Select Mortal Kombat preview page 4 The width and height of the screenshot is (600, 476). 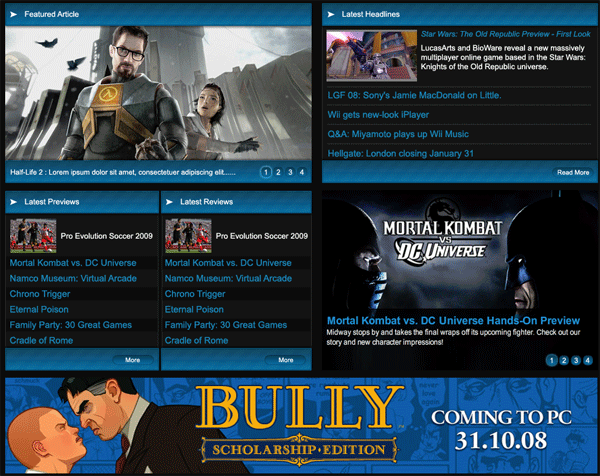tap(588, 360)
